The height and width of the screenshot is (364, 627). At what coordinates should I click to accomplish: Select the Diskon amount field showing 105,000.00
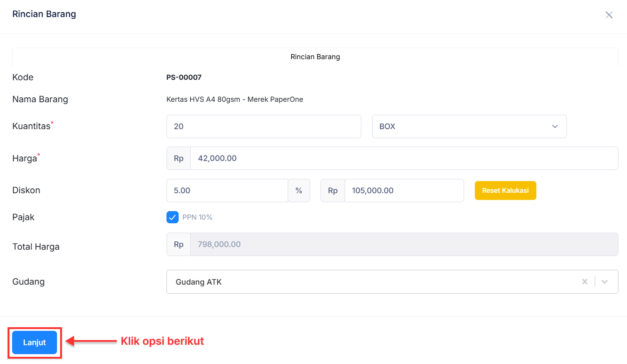point(404,191)
